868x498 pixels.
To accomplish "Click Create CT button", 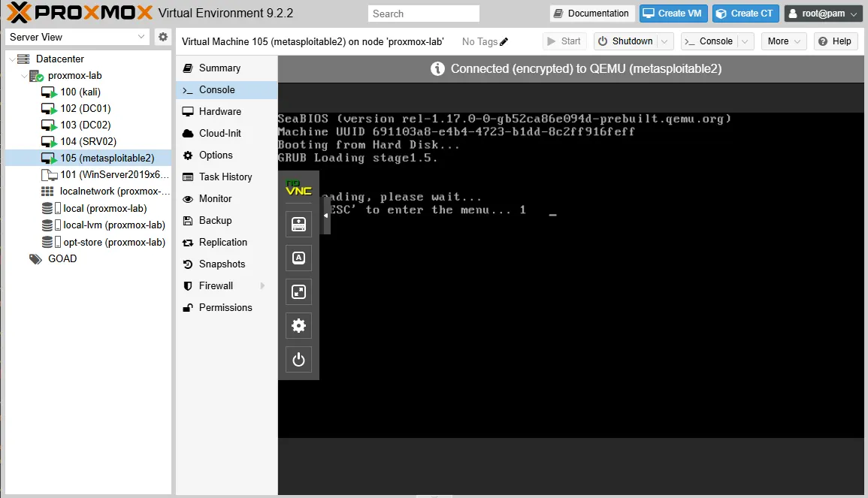I will [x=746, y=14].
